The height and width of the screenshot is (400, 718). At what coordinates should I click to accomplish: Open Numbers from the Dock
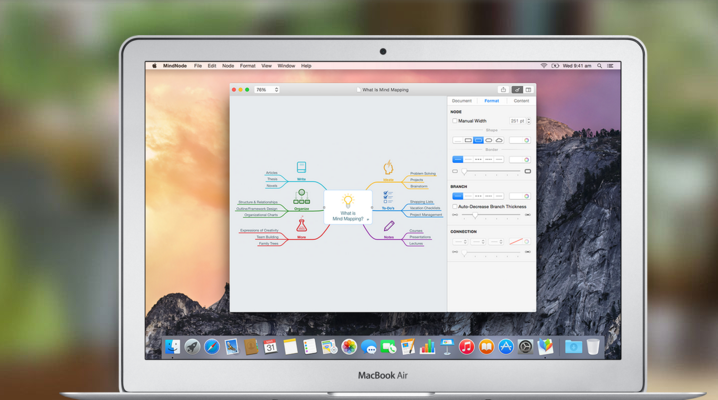tap(427, 347)
